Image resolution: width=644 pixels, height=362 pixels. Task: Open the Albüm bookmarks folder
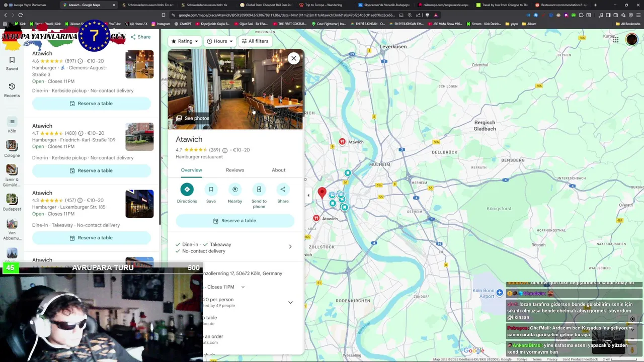click(x=529, y=24)
